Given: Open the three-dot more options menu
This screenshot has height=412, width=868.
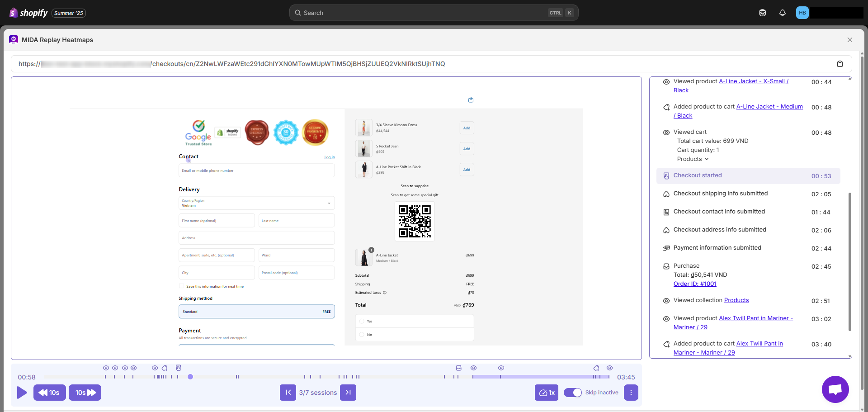Looking at the screenshot, I should [x=631, y=393].
